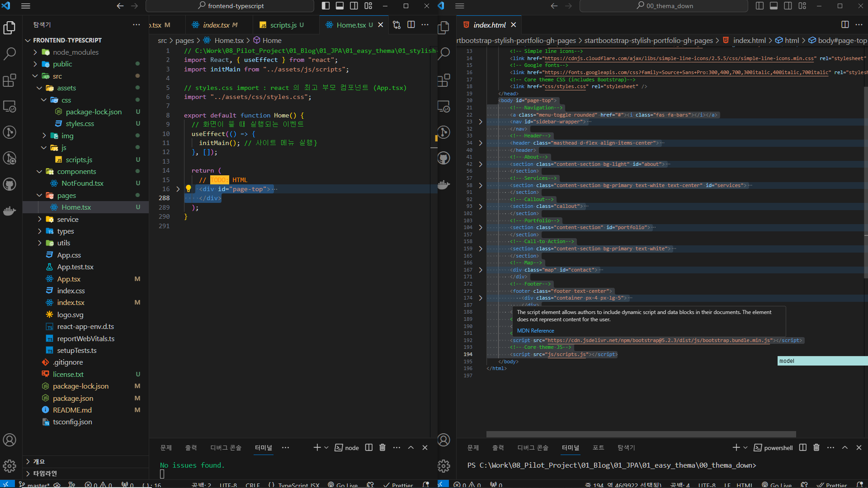Open NotFound.tsx in Explorer tree
Screen dimensions: 868x488
83,183
